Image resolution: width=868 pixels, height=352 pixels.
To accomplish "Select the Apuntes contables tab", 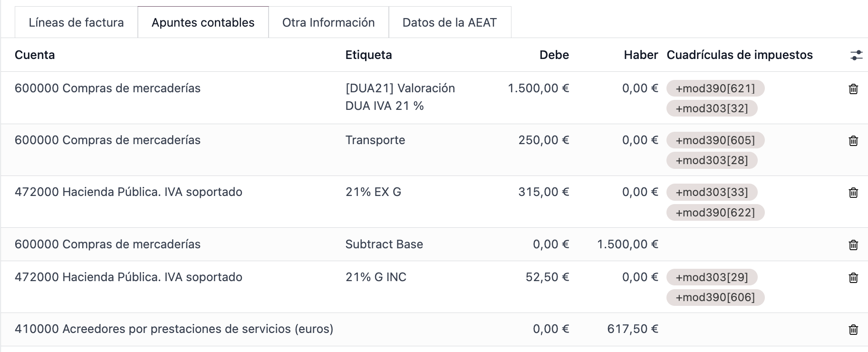I will coord(203,22).
